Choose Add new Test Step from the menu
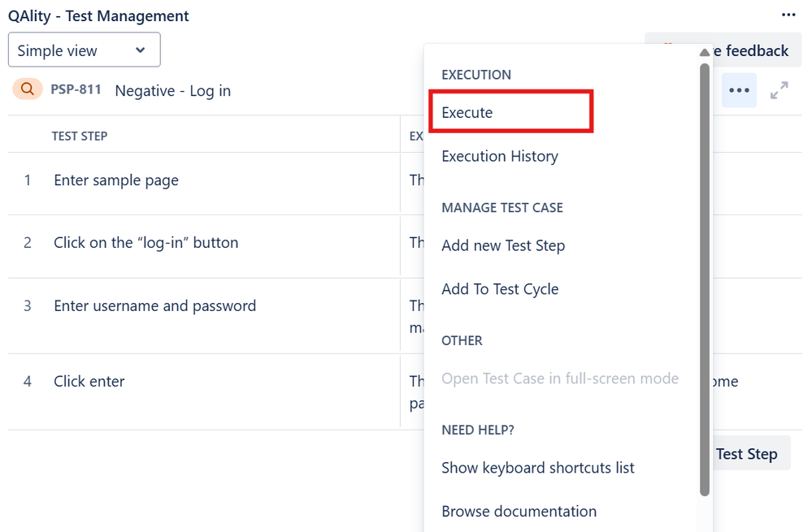Image resolution: width=812 pixels, height=532 pixels. coord(502,245)
